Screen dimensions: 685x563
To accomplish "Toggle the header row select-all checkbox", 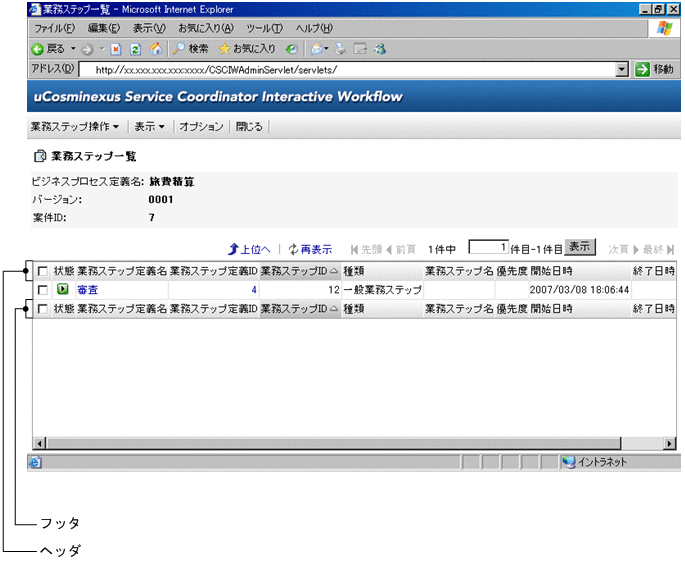I will [43, 271].
